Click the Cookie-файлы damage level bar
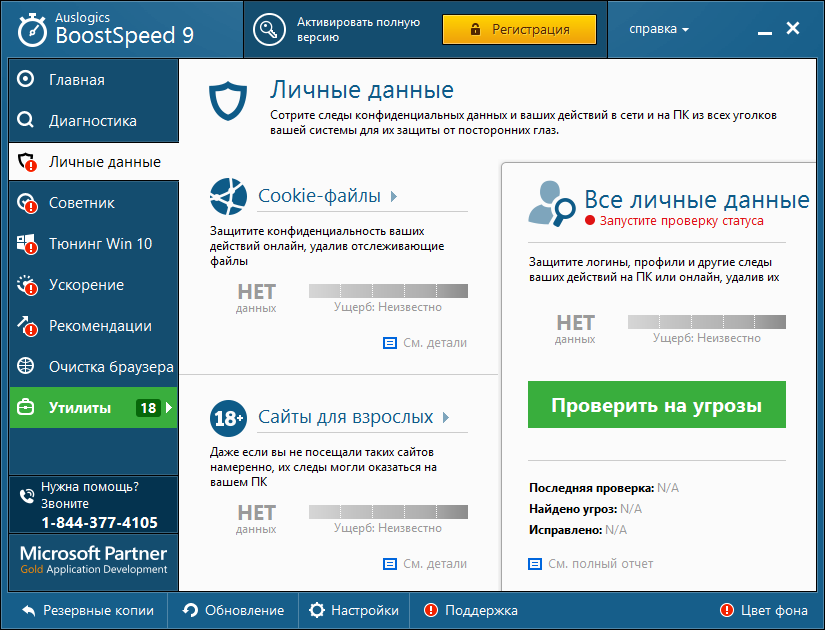825x630 pixels. (388, 291)
